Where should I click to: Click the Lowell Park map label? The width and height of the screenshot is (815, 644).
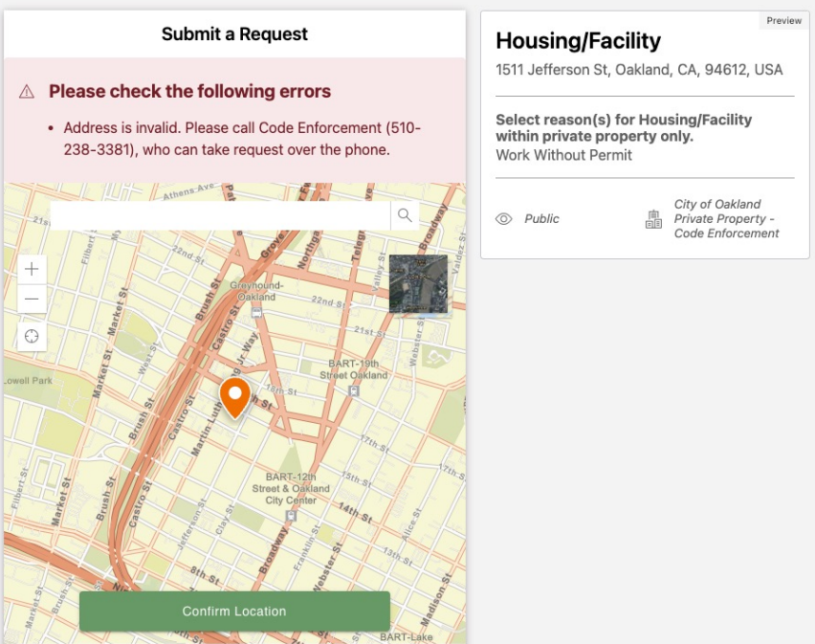29,381
